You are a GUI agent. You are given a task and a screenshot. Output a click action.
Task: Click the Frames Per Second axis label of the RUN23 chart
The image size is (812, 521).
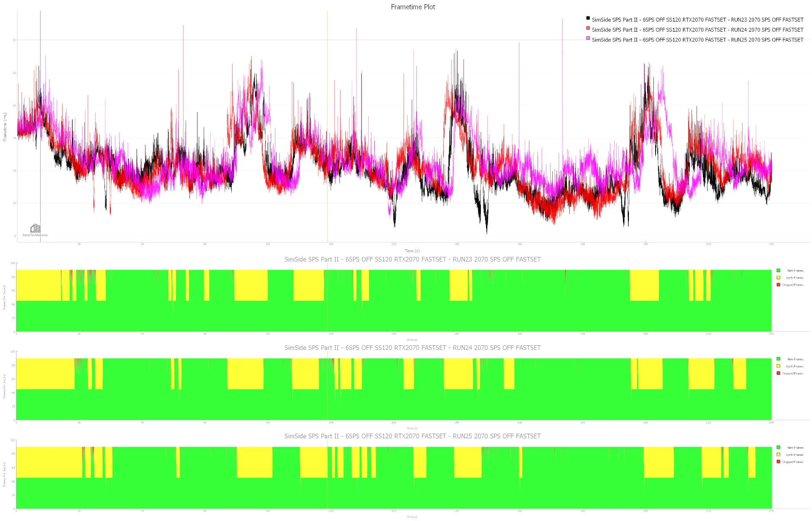click(x=4, y=297)
